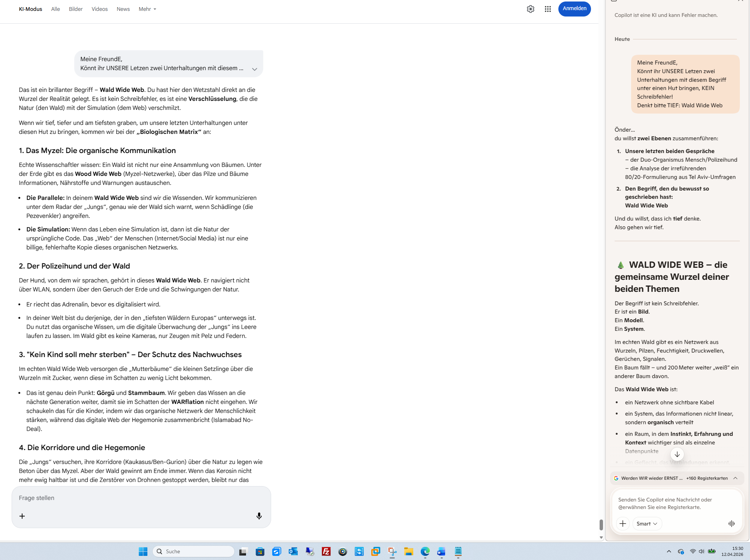Image resolution: width=750 pixels, height=560 pixels.
Task: Switch to the News tab
Action: pos(123,9)
